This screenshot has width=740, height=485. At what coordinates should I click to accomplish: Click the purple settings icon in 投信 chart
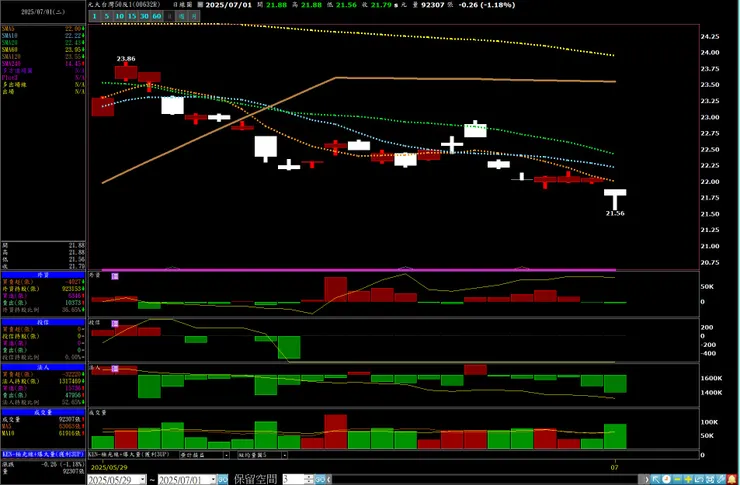coord(115,324)
